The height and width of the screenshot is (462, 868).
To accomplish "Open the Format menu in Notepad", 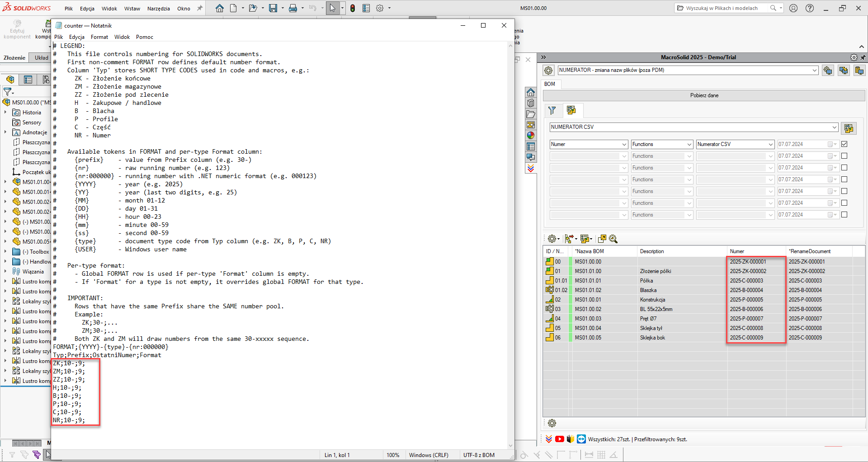I will 99,37.
